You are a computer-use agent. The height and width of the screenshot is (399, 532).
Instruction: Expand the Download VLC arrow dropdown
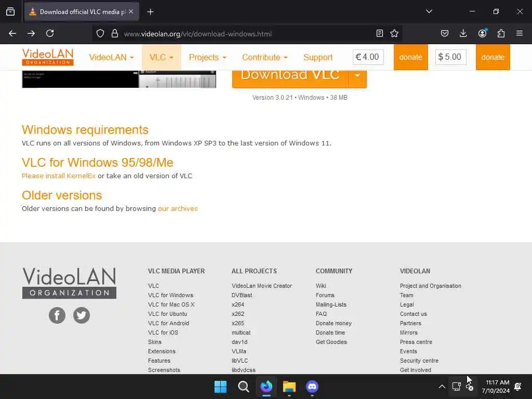(357, 78)
